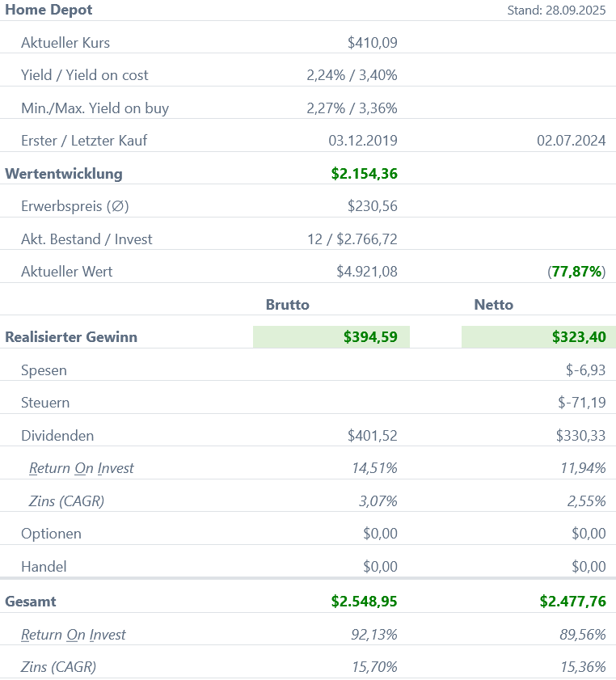Click the 77,87% gain percentage
Viewport: 616px width, 680px height.
576,272
